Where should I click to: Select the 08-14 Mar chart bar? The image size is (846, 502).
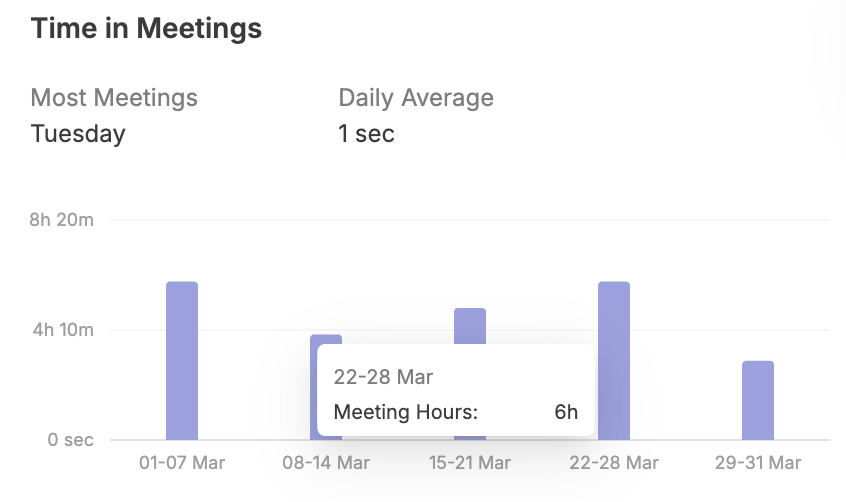click(x=326, y=340)
